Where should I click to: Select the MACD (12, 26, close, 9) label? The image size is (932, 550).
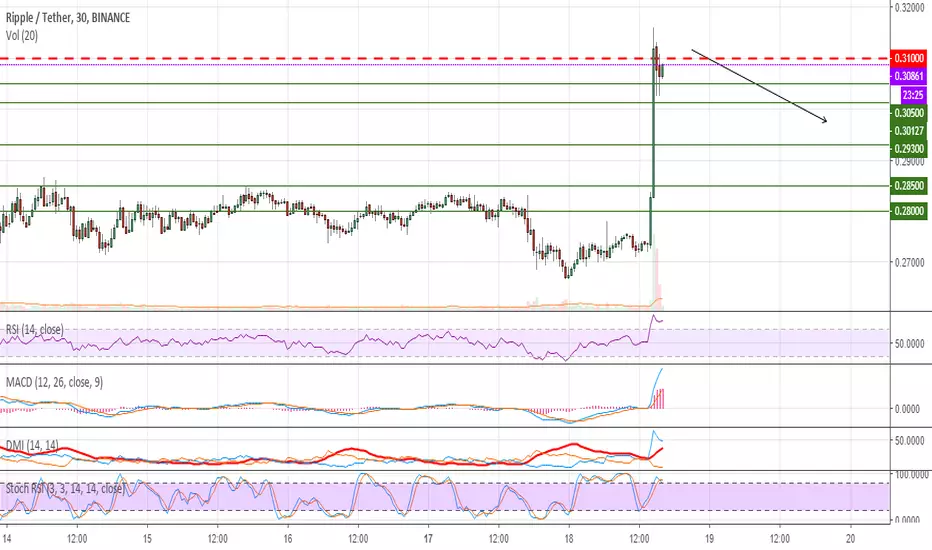click(x=54, y=382)
